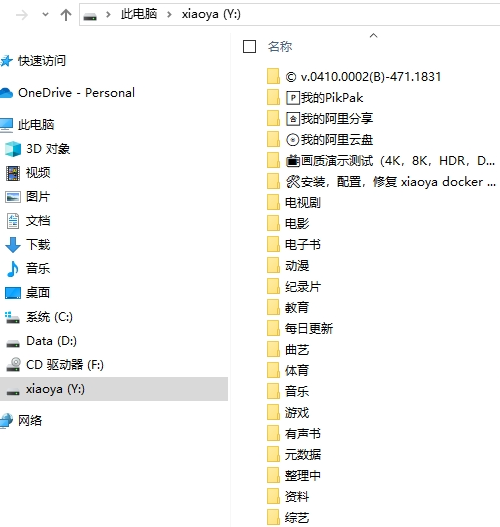The image size is (500, 527).
Task: Click the 下载 blue arrow icon
Action: click(x=13, y=245)
